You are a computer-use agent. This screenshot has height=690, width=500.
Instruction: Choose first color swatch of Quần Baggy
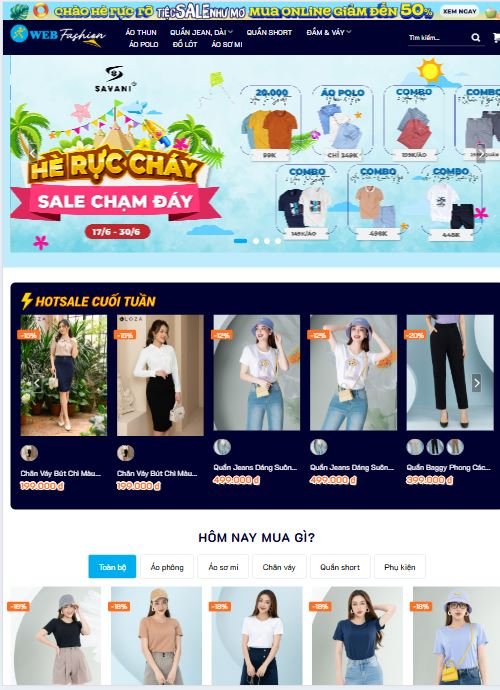[x=415, y=447]
